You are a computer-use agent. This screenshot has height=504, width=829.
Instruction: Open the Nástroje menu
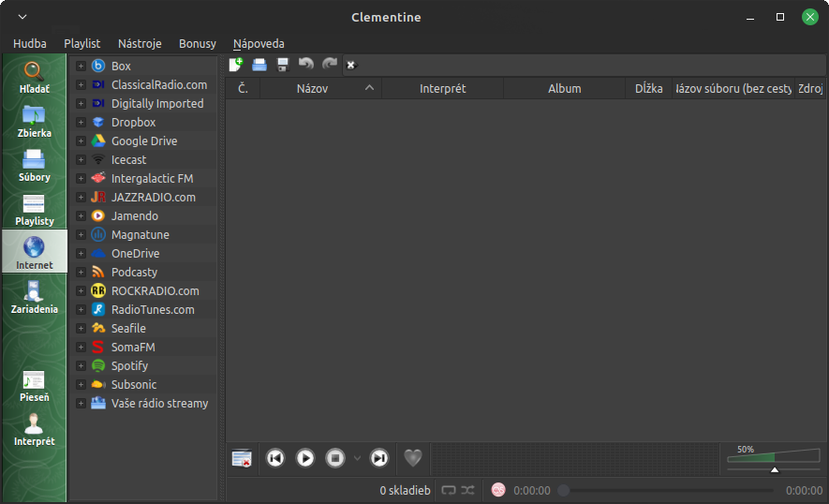(140, 43)
